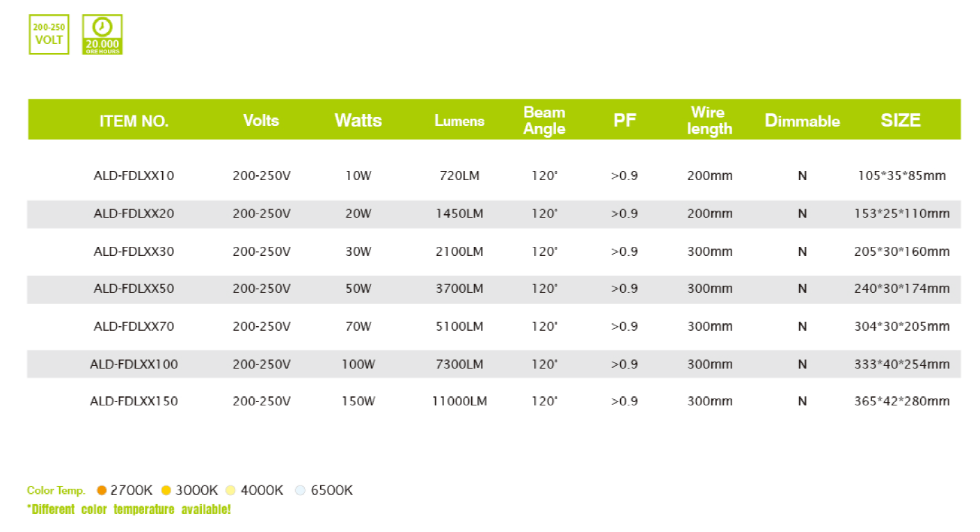Click the 720LM lumens value
Image resolution: width=980 pixels, height=532 pixels.
click(x=459, y=176)
